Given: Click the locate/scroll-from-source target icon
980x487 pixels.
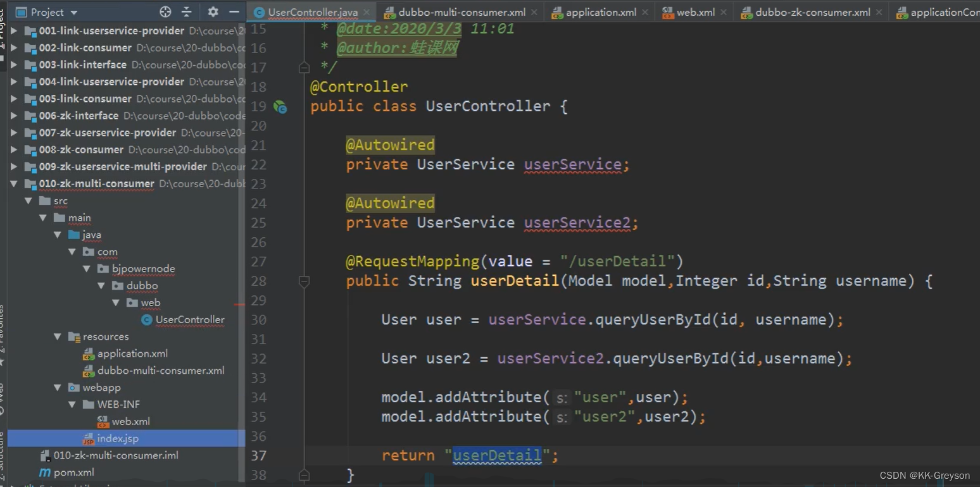Looking at the screenshot, I should 165,12.
